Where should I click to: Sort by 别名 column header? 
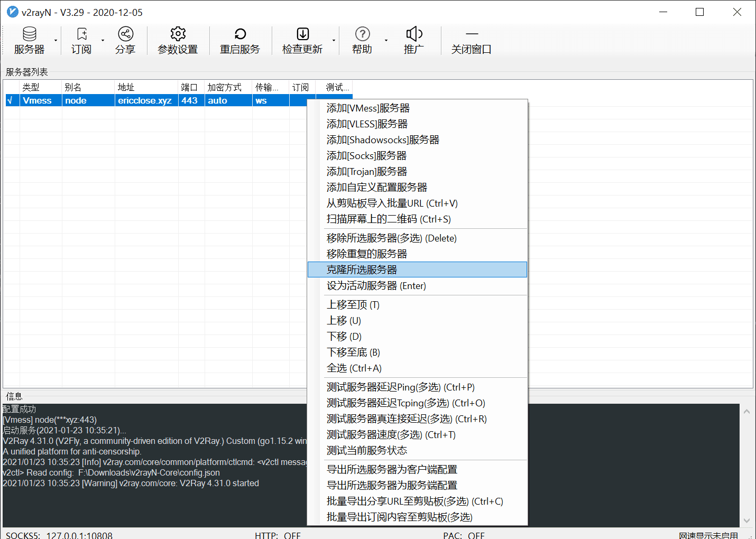(88, 87)
